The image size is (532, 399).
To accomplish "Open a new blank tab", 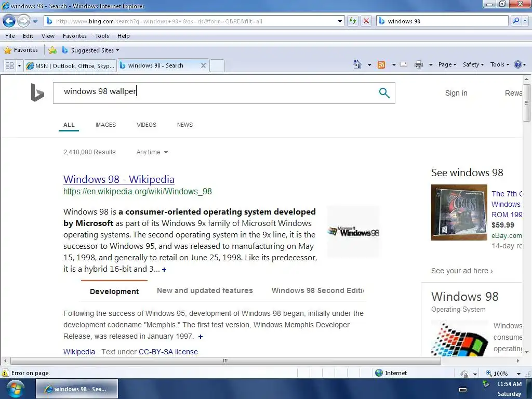I will coord(217,65).
